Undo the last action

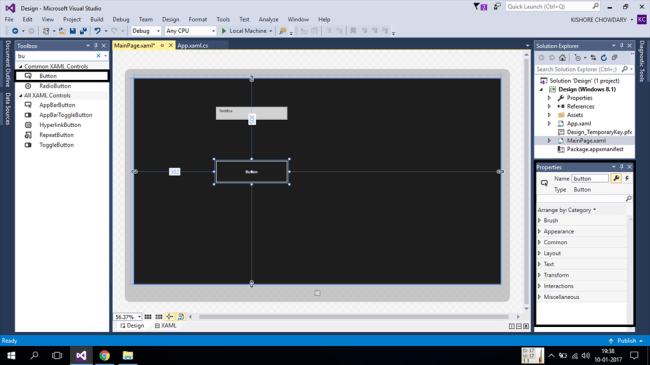pyautogui.click(x=97, y=31)
